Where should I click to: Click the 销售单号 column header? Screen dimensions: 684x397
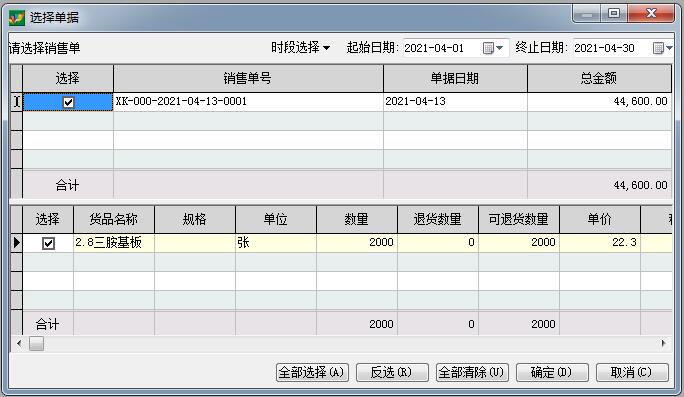[248, 79]
